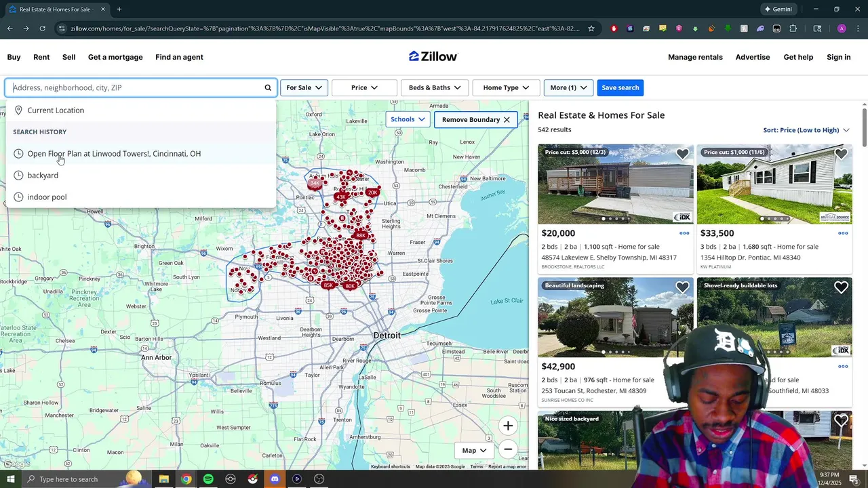Viewport: 868px width, 488px height.
Task: Open Keyboard shortcuts on the map
Action: (x=391, y=466)
